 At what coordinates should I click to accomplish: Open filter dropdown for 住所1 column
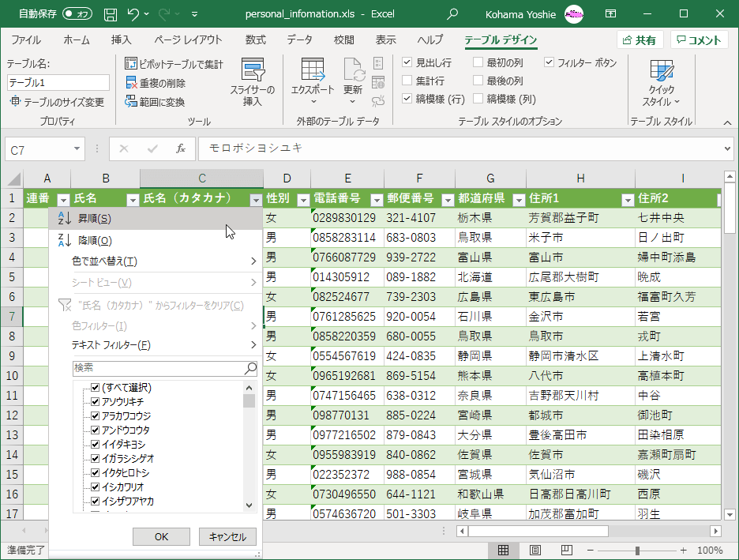click(x=628, y=200)
